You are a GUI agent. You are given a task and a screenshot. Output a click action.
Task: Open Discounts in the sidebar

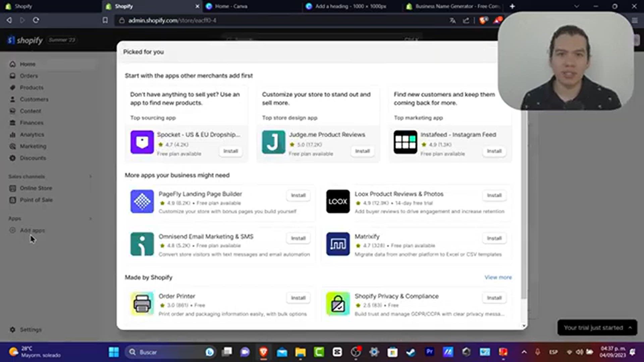[x=33, y=158]
